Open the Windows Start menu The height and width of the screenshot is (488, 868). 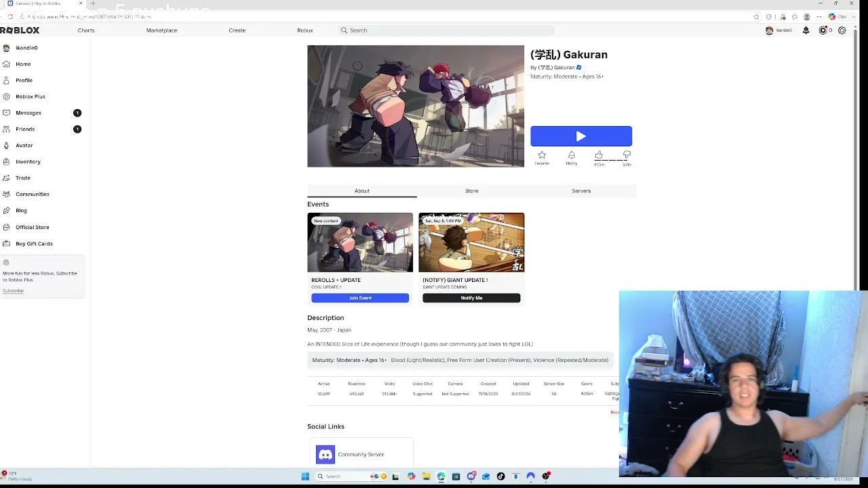[305, 476]
